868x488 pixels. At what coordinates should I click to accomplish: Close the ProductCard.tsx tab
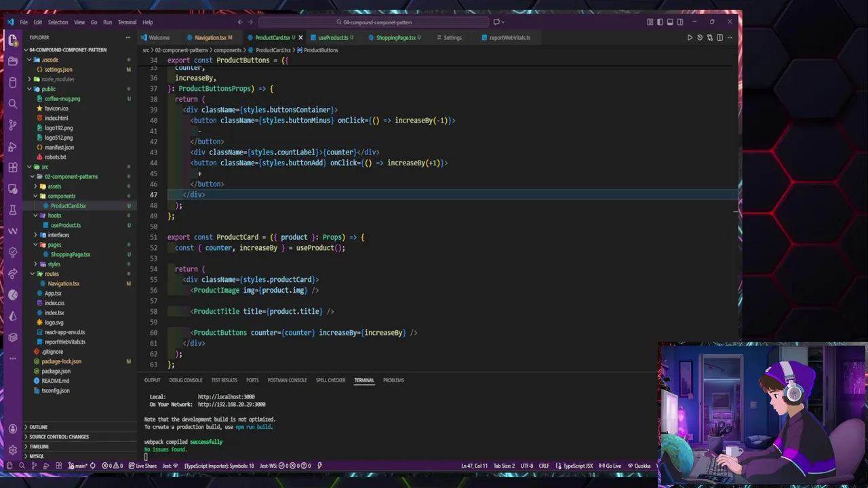coord(300,38)
